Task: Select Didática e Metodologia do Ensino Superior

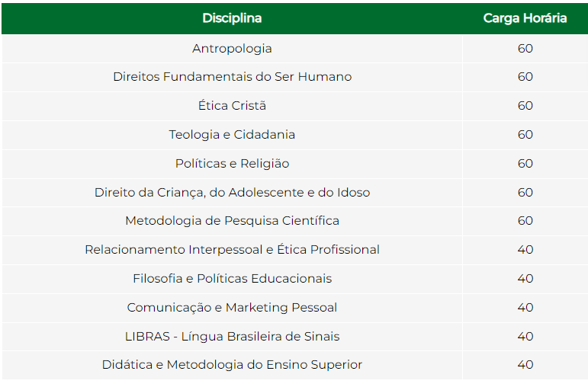Action: [x=232, y=365]
